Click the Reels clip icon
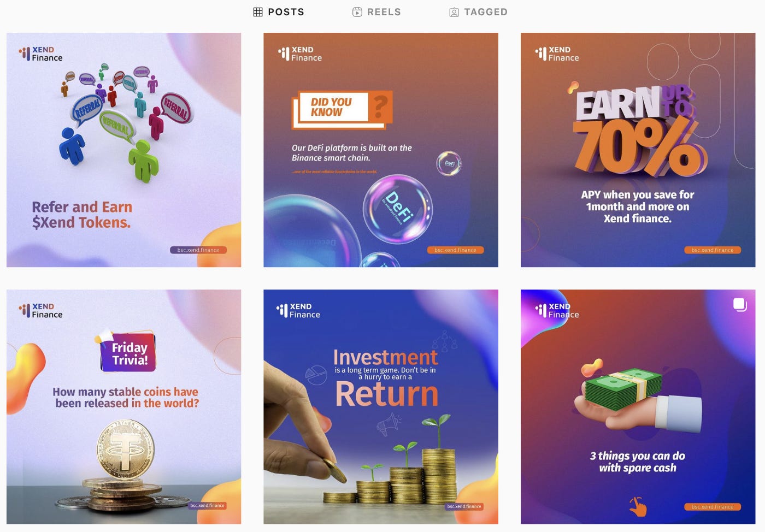 point(357,12)
